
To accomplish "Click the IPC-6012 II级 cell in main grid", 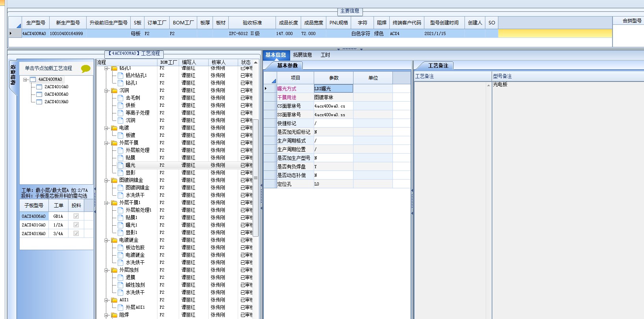I will 252,33.
